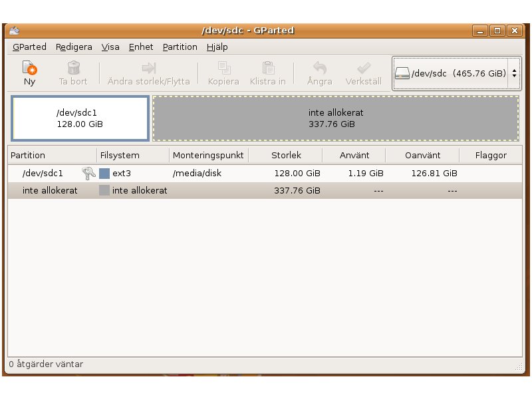Screen dimensions: 532x399
Task: Sort by the Filsystem column header
Action: coord(132,156)
